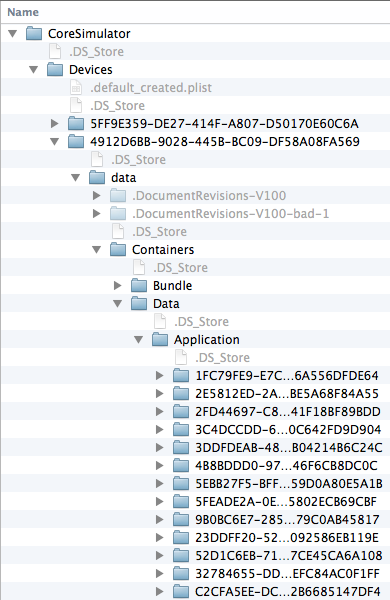Click the capitalized Data folder icon
This screenshot has height=600, width=390.
pyautogui.click(x=139, y=303)
